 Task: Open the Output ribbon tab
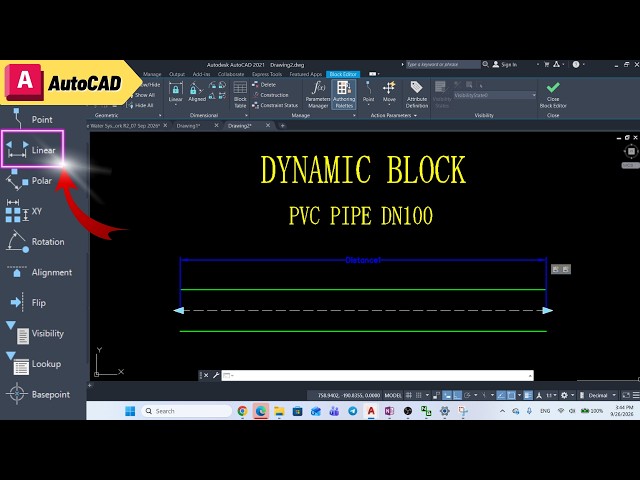point(177,74)
